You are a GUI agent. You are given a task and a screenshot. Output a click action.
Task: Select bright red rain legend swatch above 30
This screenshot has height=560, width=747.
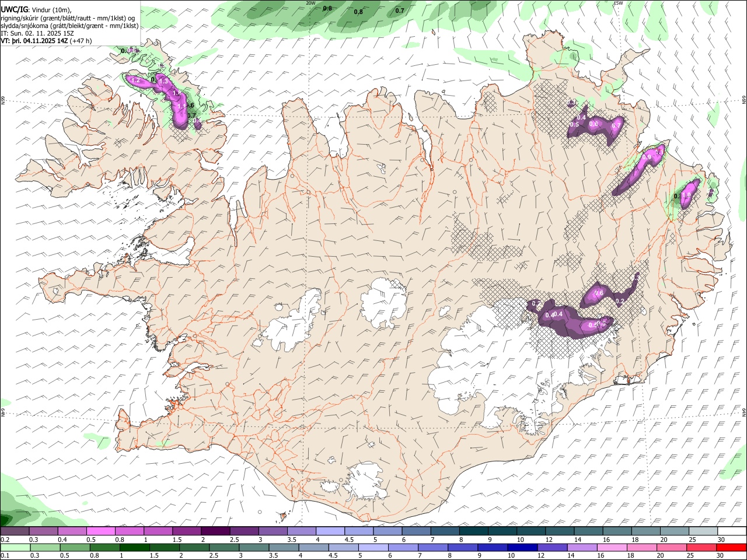732,547
